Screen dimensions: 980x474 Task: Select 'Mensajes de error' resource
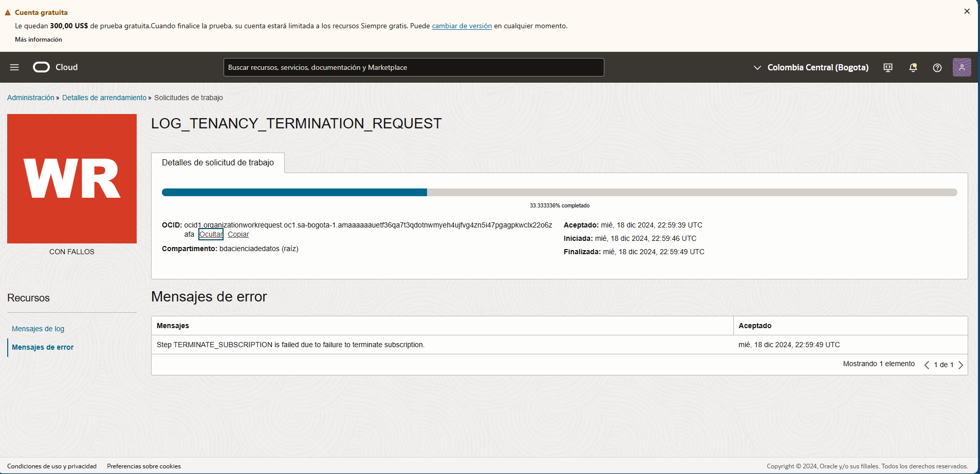click(x=43, y=347)
